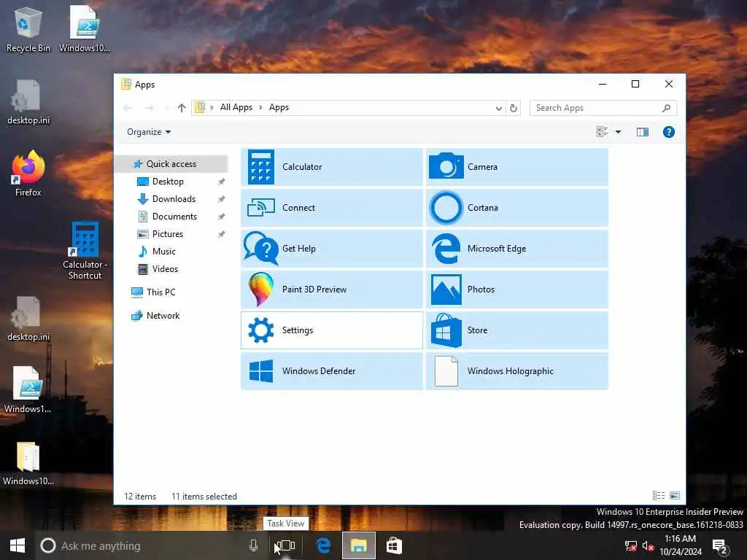This screenshot has height=560, width=747.
Task: Click the Cortana microphone icon
Action: [x=253, y=545]
